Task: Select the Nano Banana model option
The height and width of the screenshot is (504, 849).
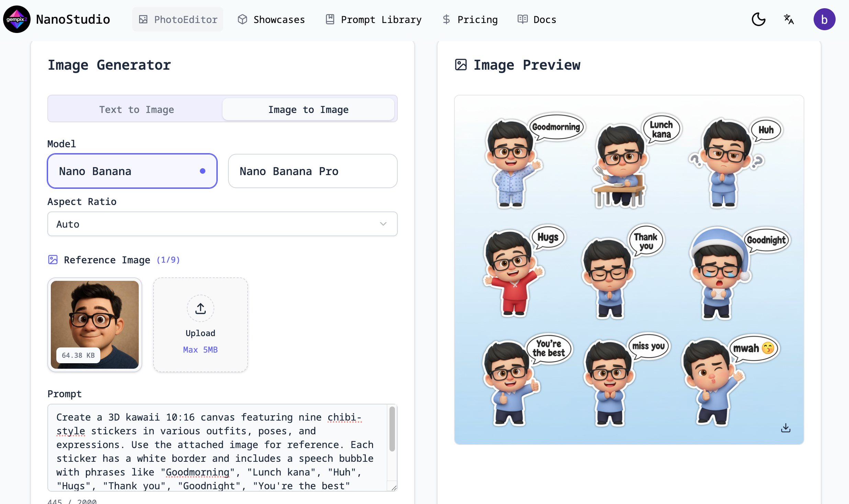Action: click(132, 171)
